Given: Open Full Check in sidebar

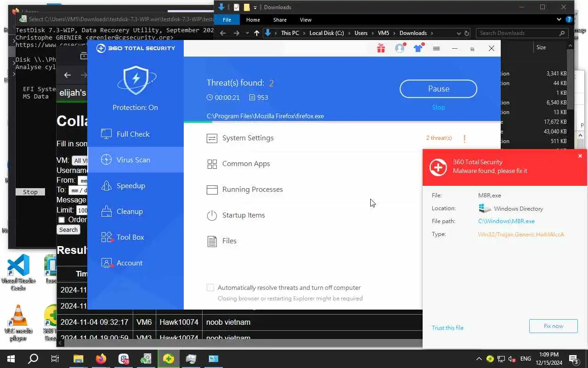Looking at the screenshot, I should 136,134.
